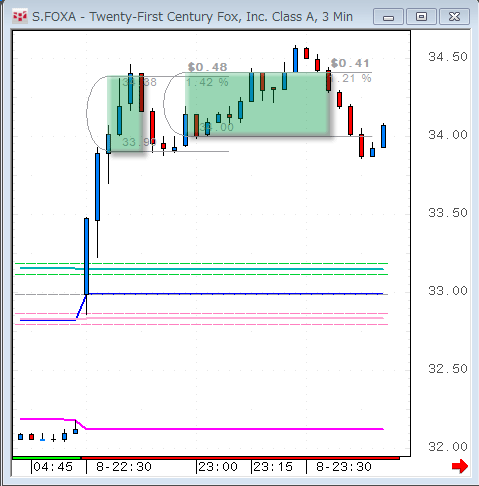
Task: Click the 34.00 price axis label
Action: [448, 135]
